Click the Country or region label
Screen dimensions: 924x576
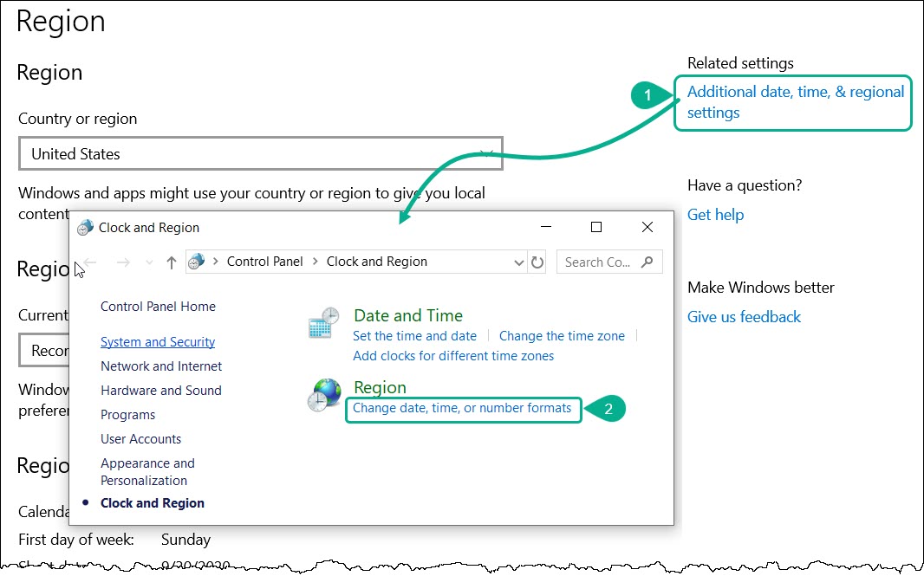(x=78, y=119)
